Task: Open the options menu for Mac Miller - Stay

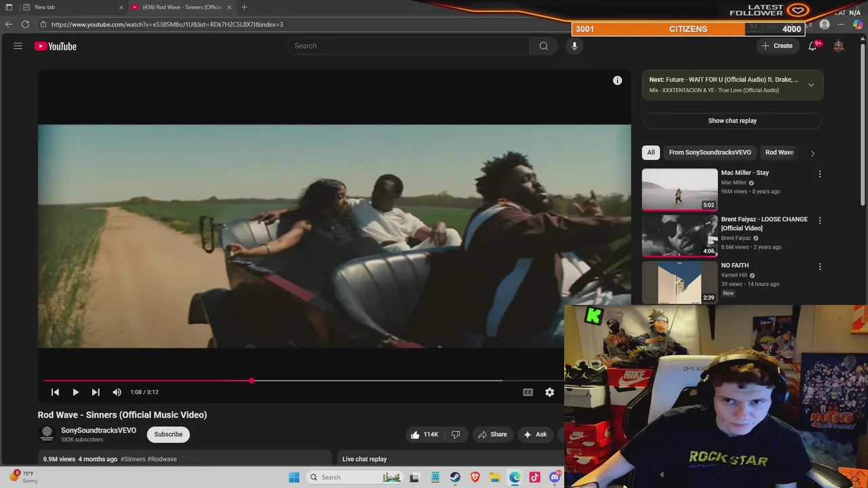Action: point(820,174)
